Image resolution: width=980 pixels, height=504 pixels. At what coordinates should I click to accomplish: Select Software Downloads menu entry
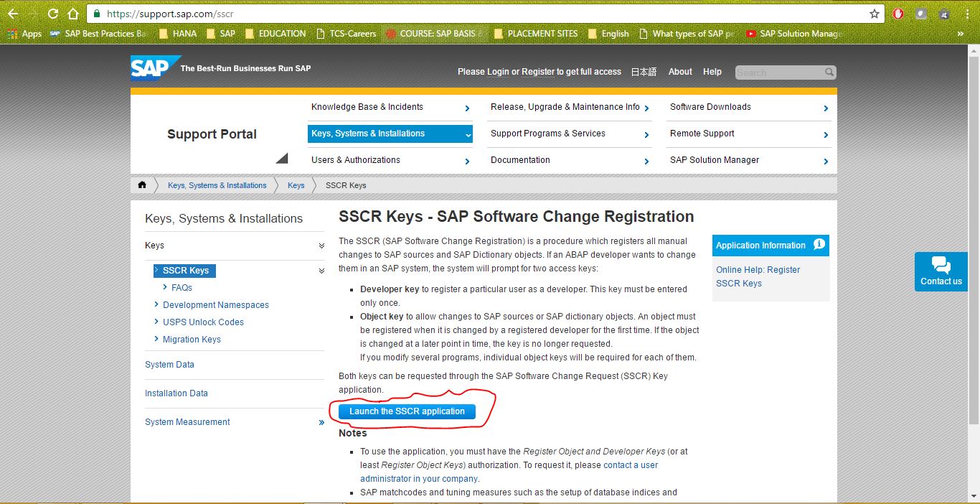pos(710,107)
